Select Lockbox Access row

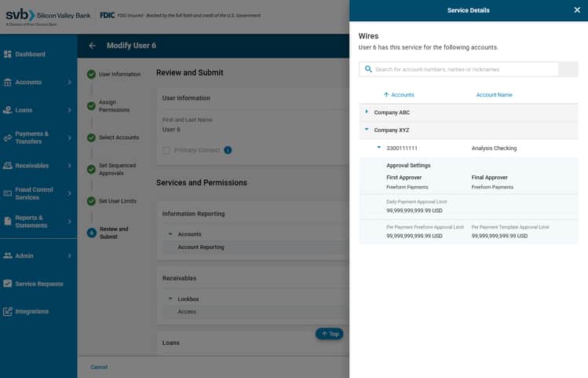tap(256, 311)
